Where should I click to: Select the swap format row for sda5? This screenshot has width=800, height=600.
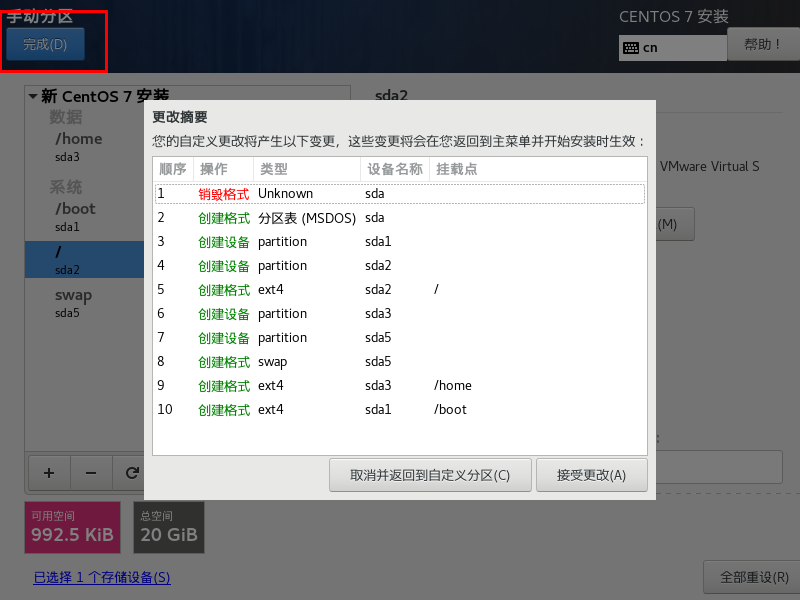tap(400, 361)
